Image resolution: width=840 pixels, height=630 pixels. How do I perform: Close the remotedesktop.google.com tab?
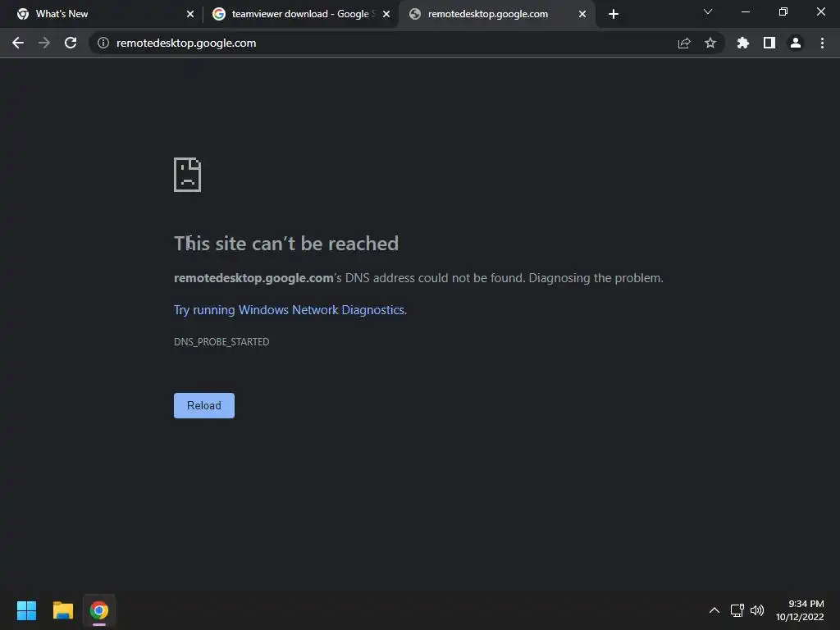(x=582, y=14)
